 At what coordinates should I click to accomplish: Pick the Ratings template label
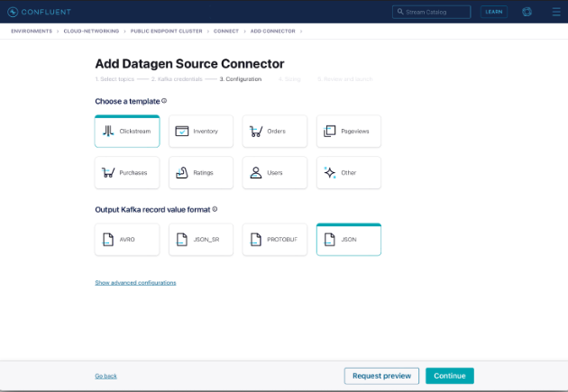point(203,173)
